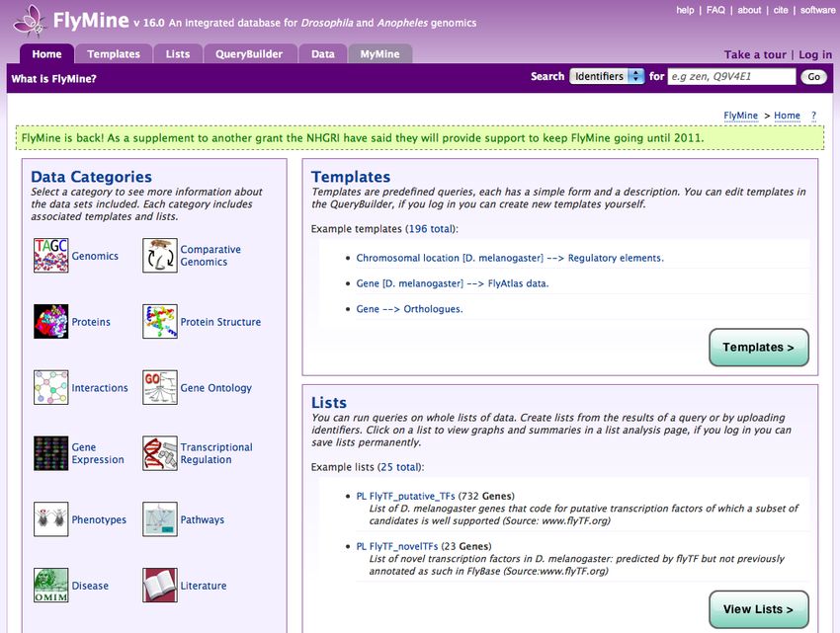The height and width of the screenshot is (633, 840).
Task: Open the Gene --> Orthologues template
Action: pos(410,309)
